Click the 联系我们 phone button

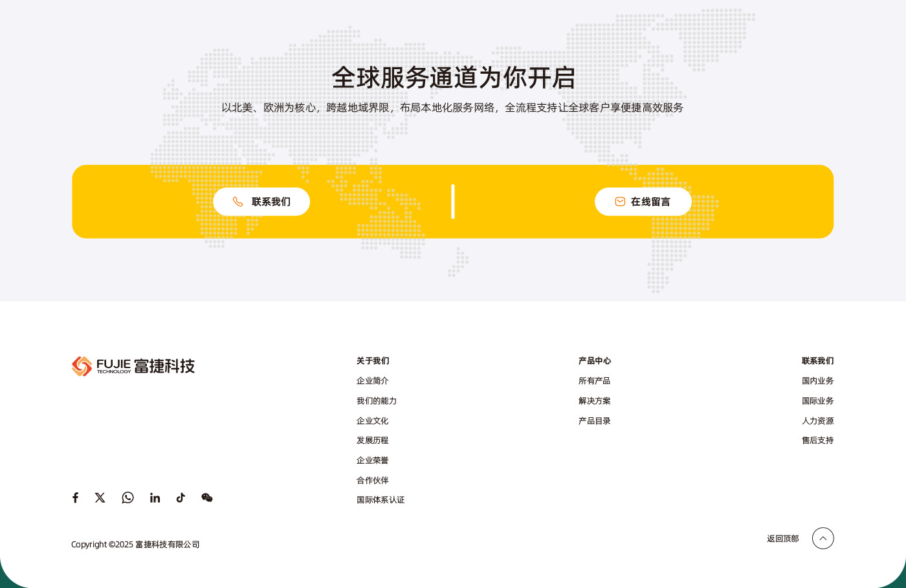261,201
